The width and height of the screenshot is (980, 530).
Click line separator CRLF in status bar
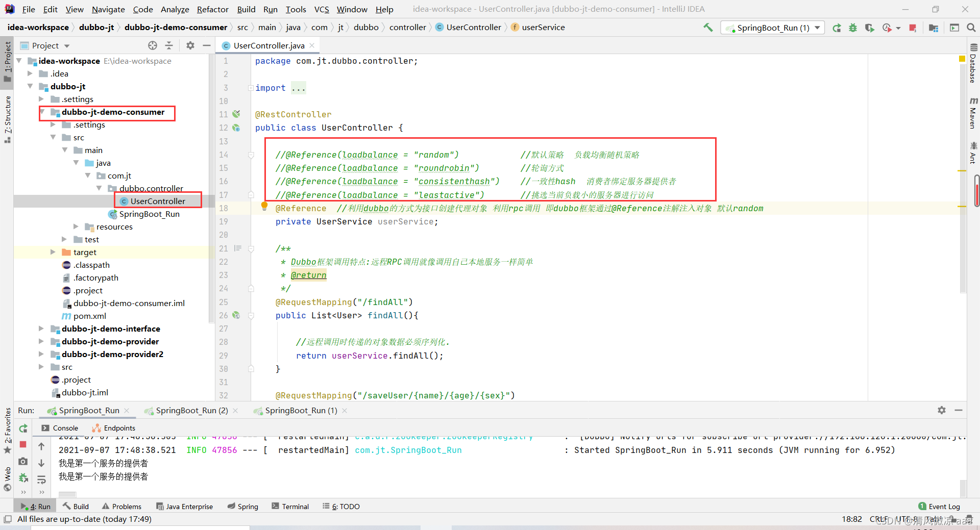tap(878, 519)
